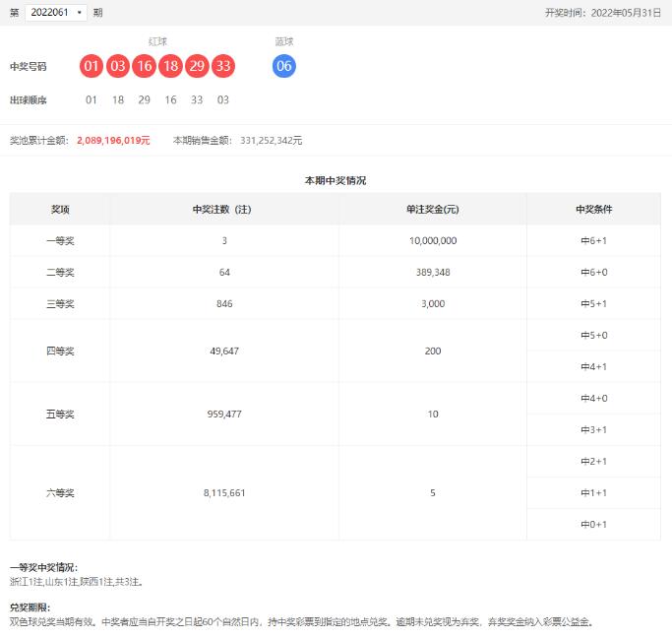Screen dimensions: 672x639
Task: Click the 中2+1 condition cell
Action: pos(594,462)
